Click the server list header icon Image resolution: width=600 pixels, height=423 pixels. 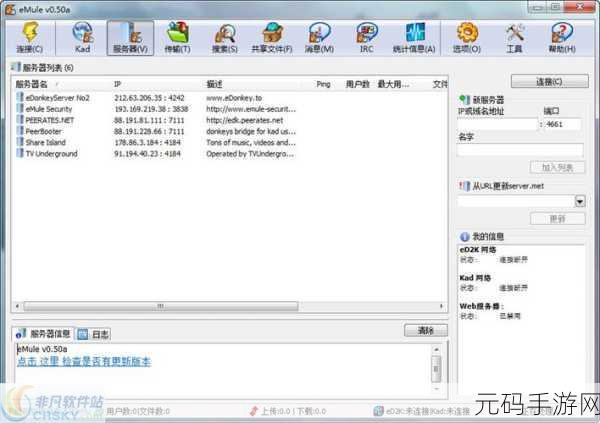(16, 67)
